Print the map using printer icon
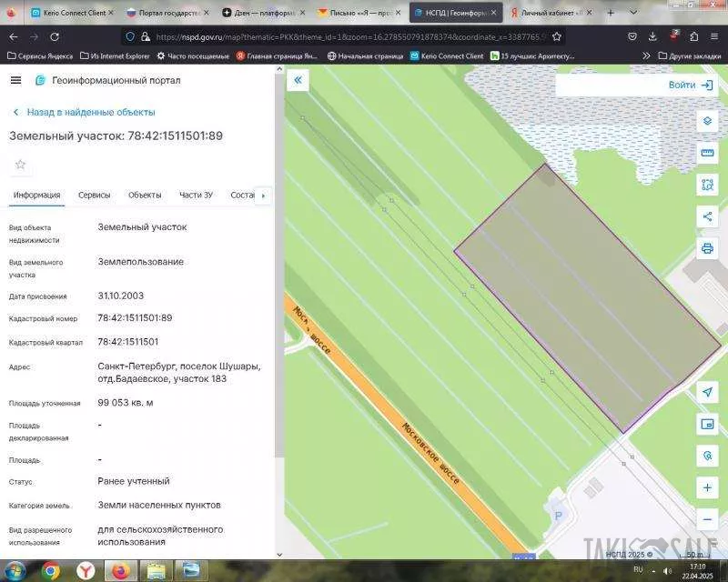Screen dimensions: 728x582 click(707, 248)
